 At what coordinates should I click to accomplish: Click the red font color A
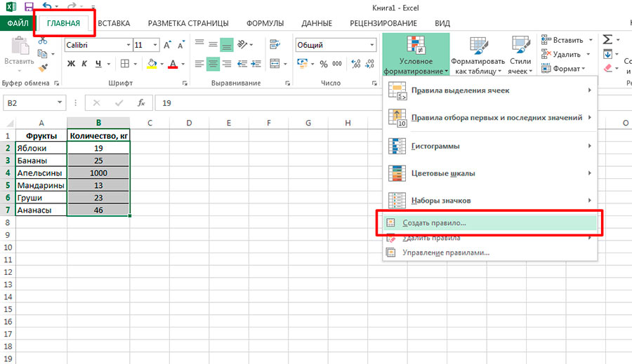tap(173, 64)
